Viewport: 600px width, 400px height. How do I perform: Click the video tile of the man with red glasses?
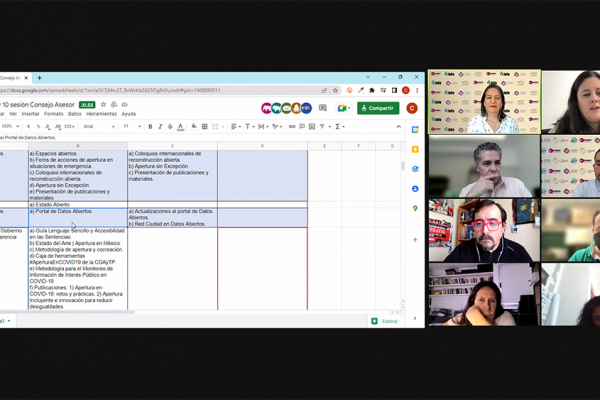[x=484, y=230]
